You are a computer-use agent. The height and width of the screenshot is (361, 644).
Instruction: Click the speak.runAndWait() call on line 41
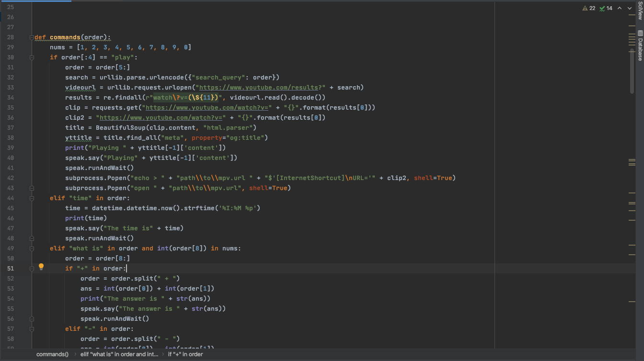(100, 168)
